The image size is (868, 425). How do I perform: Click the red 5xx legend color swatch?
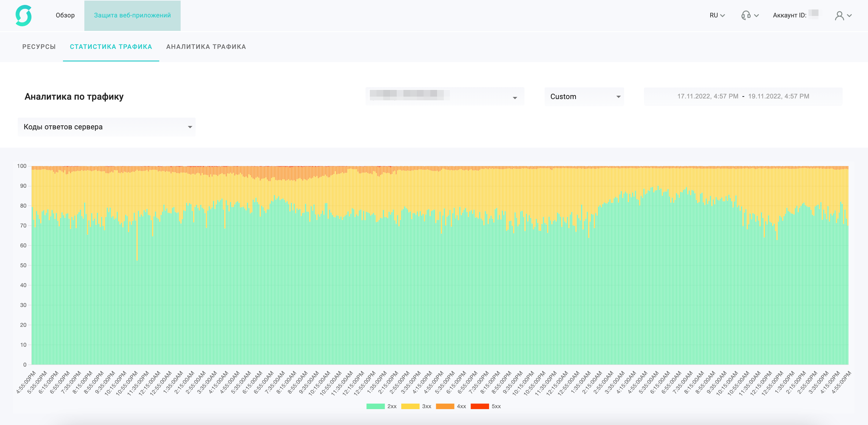480,406
